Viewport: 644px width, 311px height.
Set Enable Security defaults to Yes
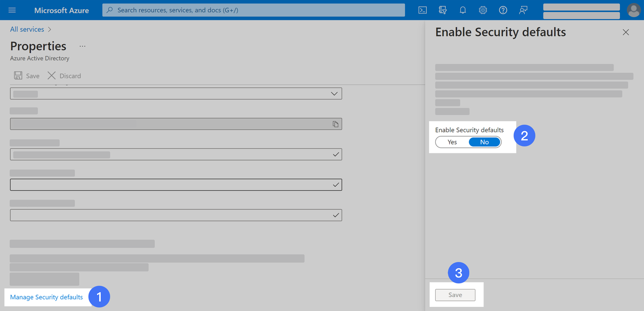[452, 142]
